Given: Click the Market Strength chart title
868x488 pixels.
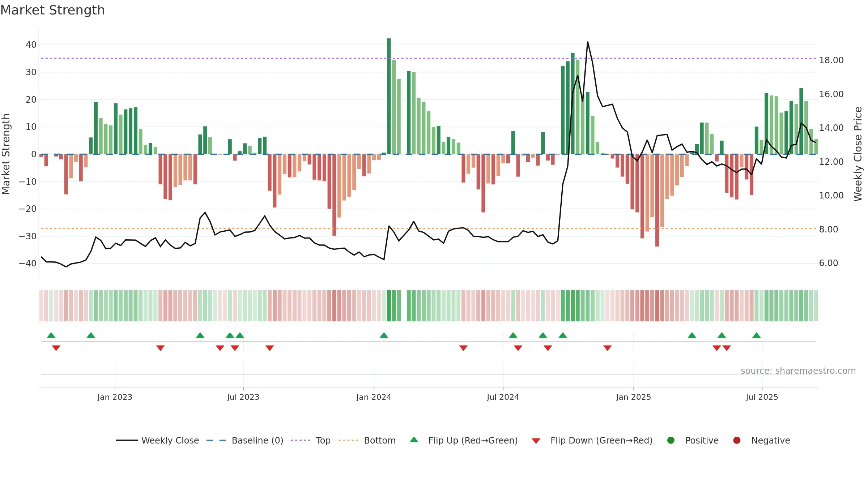Looking at the screenshot, I should pyautogui.click(x=52, y=10).
